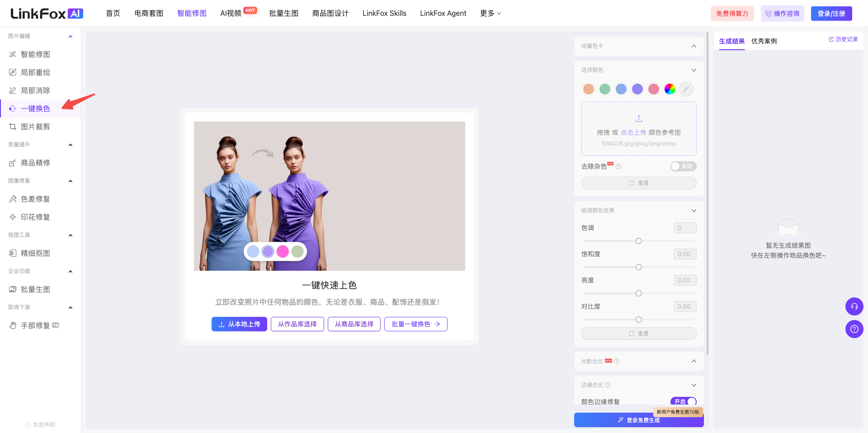Toggle the 颜色边缘修复 switch off

click(x=683, y=401)
